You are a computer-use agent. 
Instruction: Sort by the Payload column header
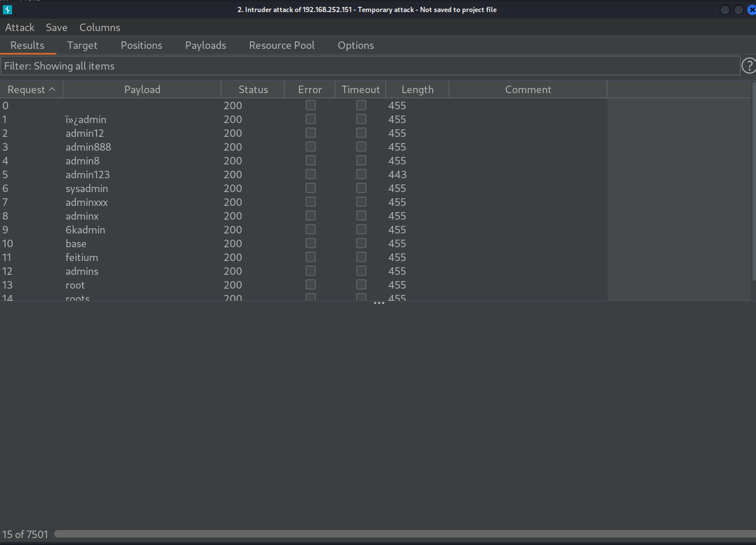click(x=142, y=90)
